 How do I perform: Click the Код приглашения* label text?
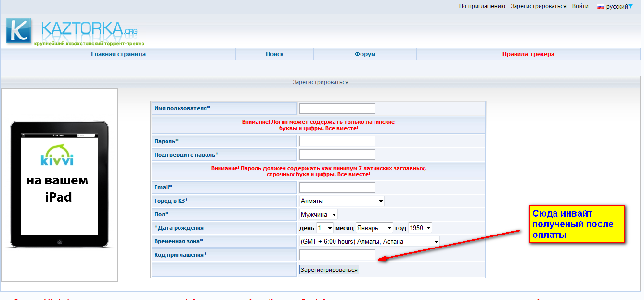(180, 255)
